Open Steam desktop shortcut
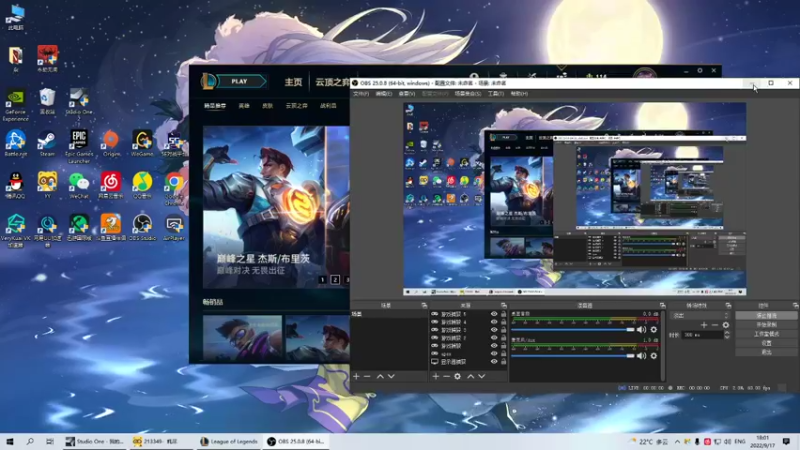Image resolution: width=800 pixels, height=450 pixels. coord(47,144)
